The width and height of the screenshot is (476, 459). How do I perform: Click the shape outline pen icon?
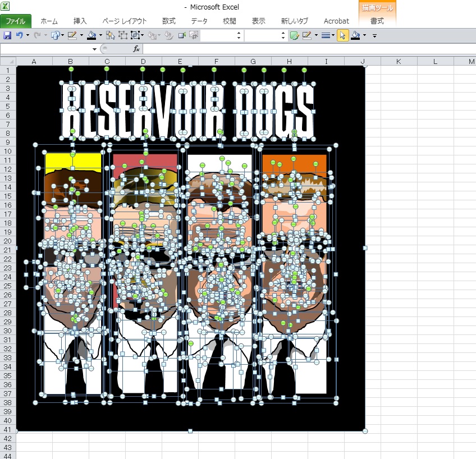(x=72, y=35)
